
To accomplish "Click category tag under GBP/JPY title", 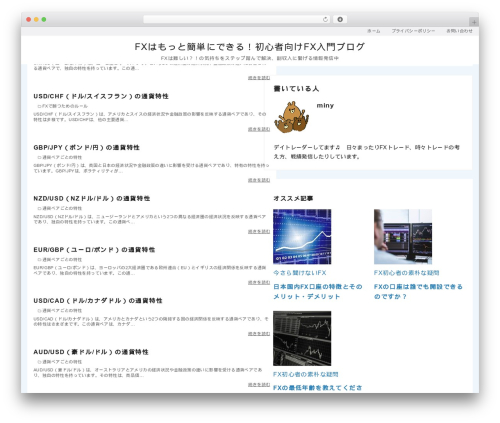I will click(60, 157).
